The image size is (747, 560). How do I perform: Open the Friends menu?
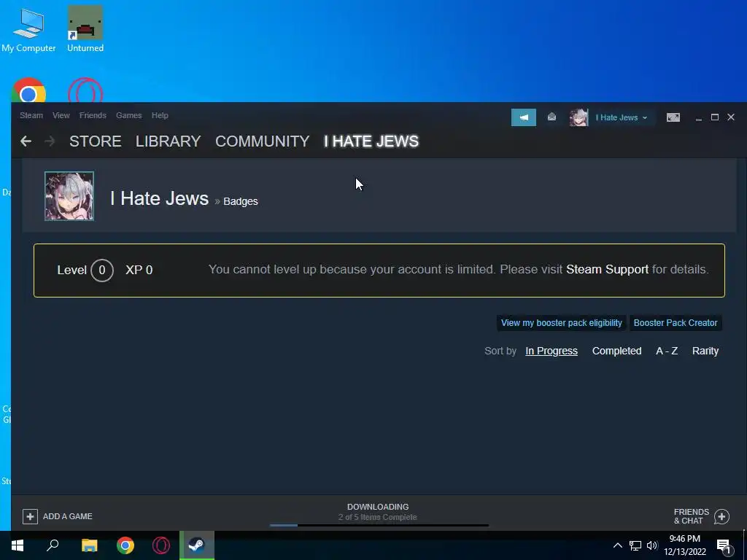point(93,115)
